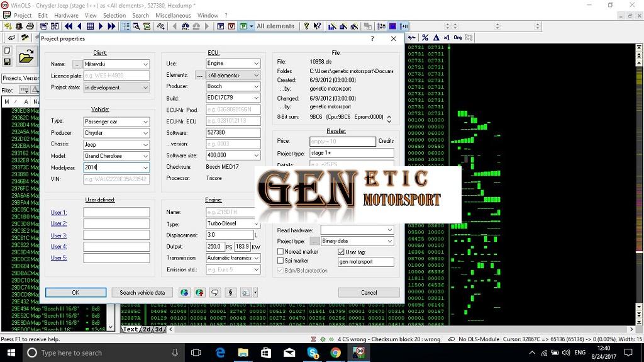644x362 pixels.
Task: Tick the Spi marker checkbox
Action: click(280, 261)
